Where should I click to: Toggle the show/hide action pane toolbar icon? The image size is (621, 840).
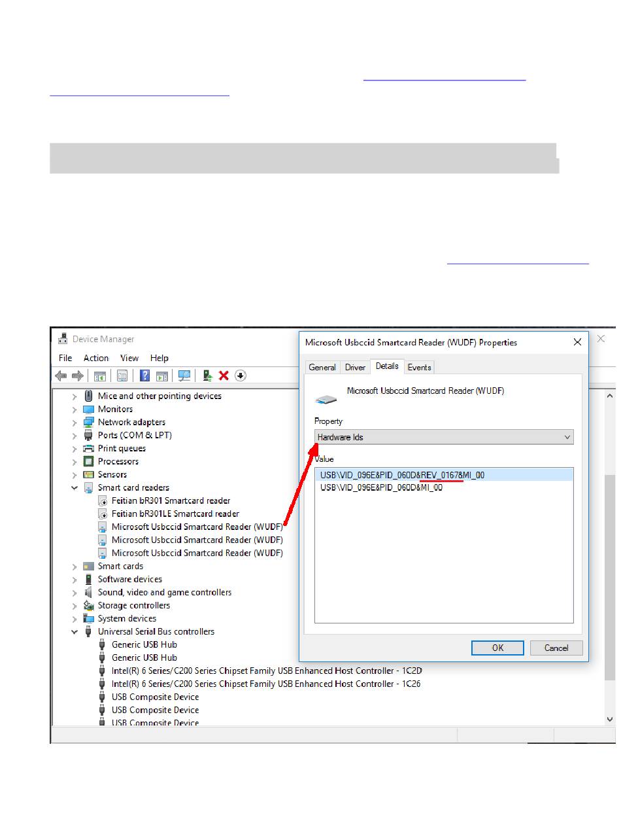click(161, 376)
